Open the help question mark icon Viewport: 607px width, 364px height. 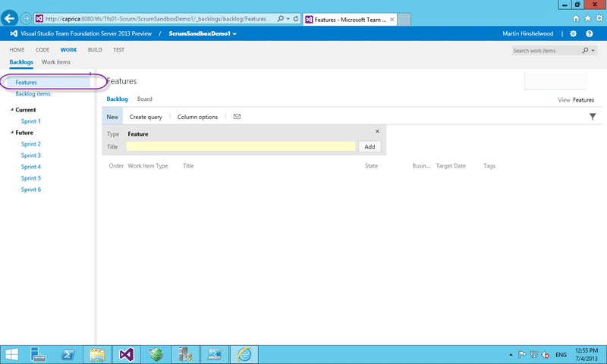click(590, 33)
